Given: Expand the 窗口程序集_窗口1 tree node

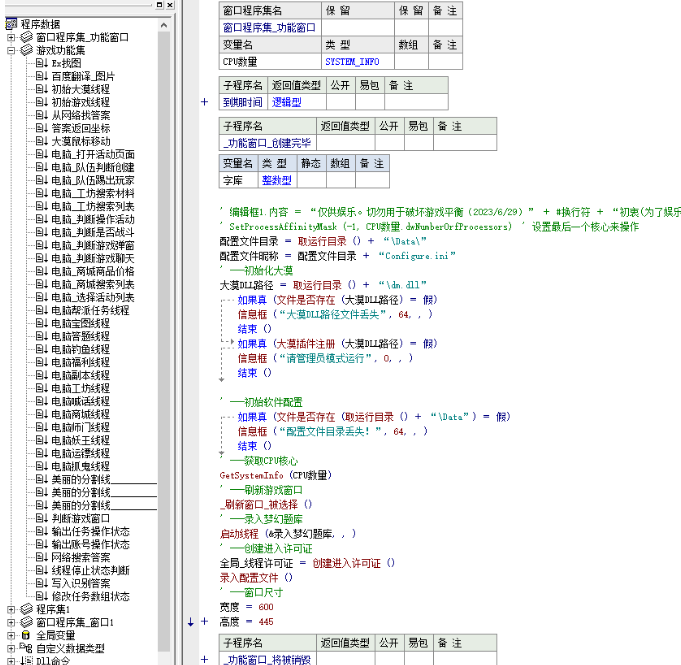Looking at the screenshot, I should pos(12,621).
